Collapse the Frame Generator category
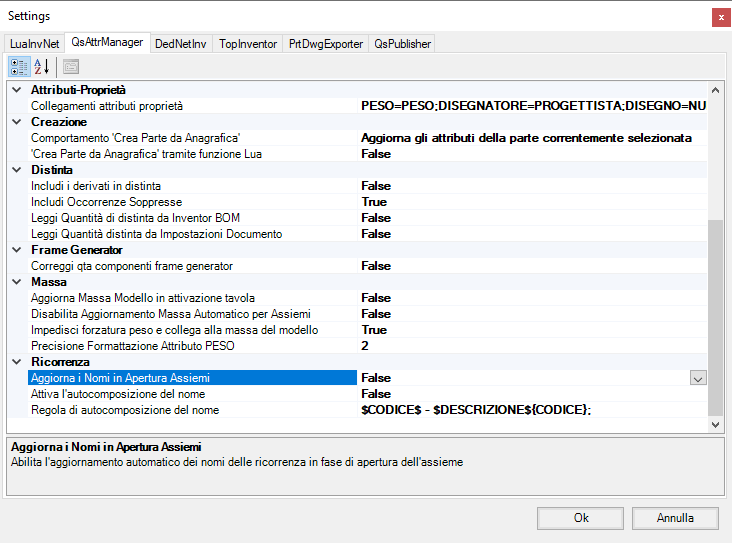 tap(17, 250)
